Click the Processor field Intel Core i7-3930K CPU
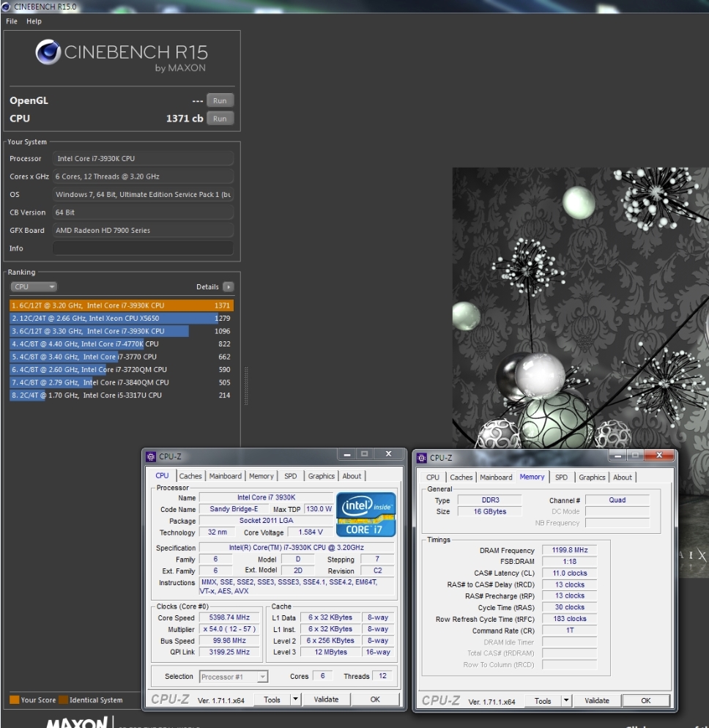 coord(143,158)
